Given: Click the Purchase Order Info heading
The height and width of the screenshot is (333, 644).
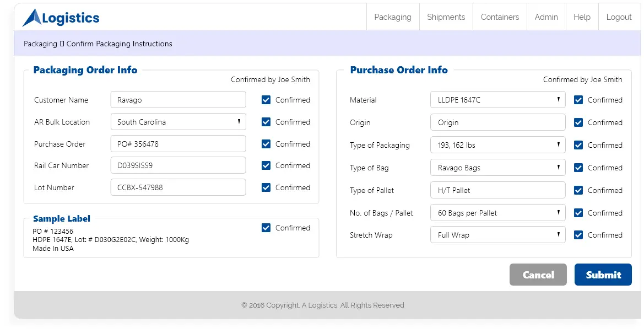Looking at the screenshot, I should click(399, 70).
